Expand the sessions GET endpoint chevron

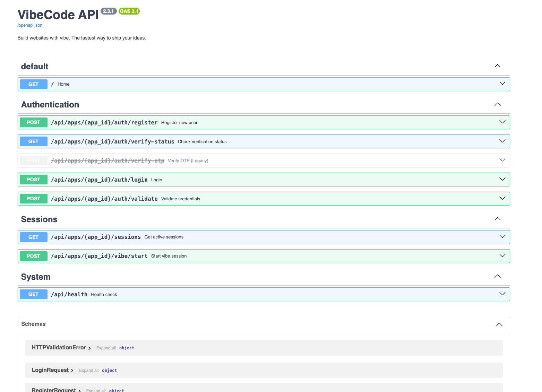(502, 237)
